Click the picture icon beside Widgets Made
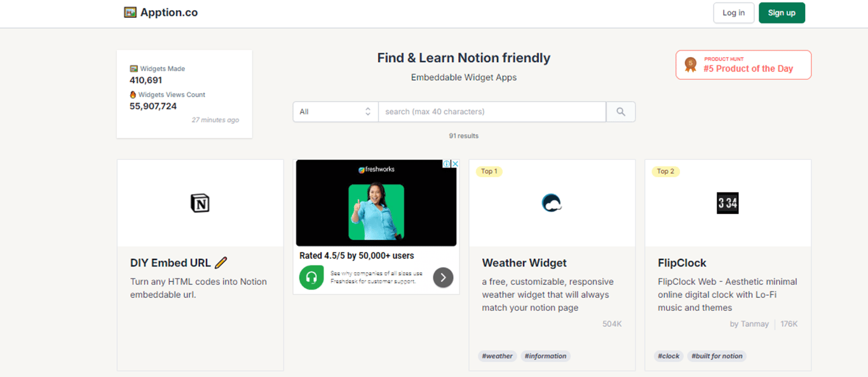This screenshot has height=377, width=868. click(x=133, y=68)
